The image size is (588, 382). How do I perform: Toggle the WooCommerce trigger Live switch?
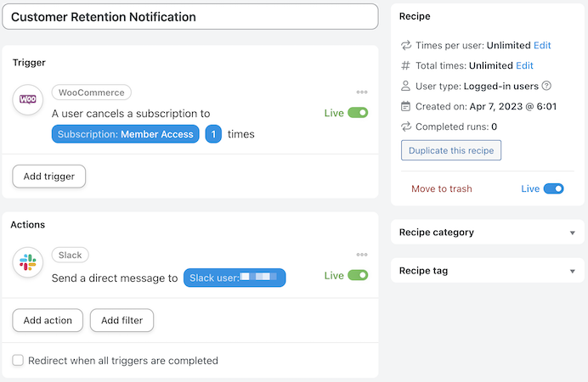click(358, 113)
